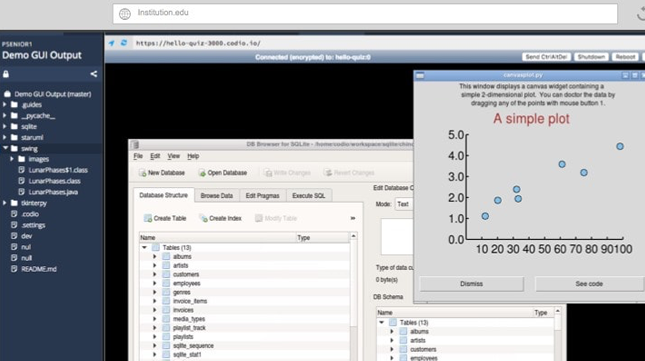Collapse the Tables (13) tree node
This screenshot has width=645, height=361.
pos(144,248)
